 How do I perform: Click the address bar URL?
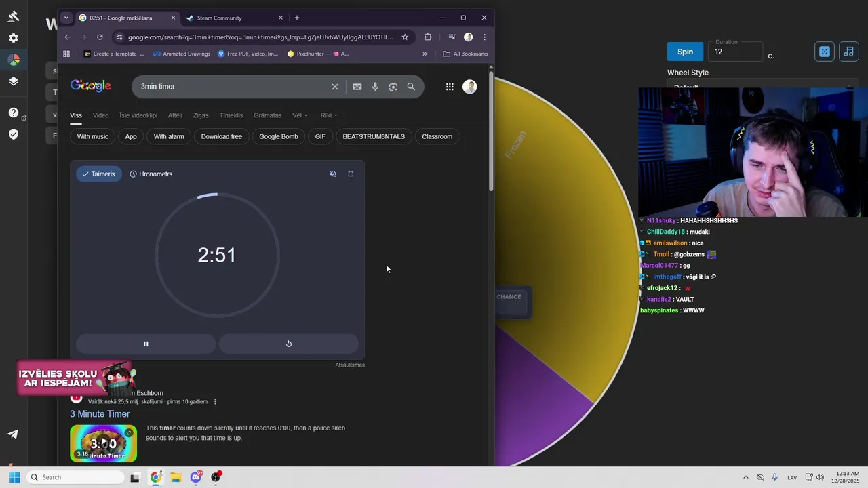tap(260, 37)
